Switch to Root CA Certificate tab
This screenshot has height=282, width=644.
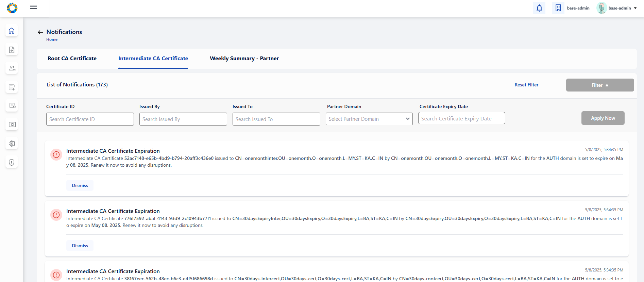point(72,59)
